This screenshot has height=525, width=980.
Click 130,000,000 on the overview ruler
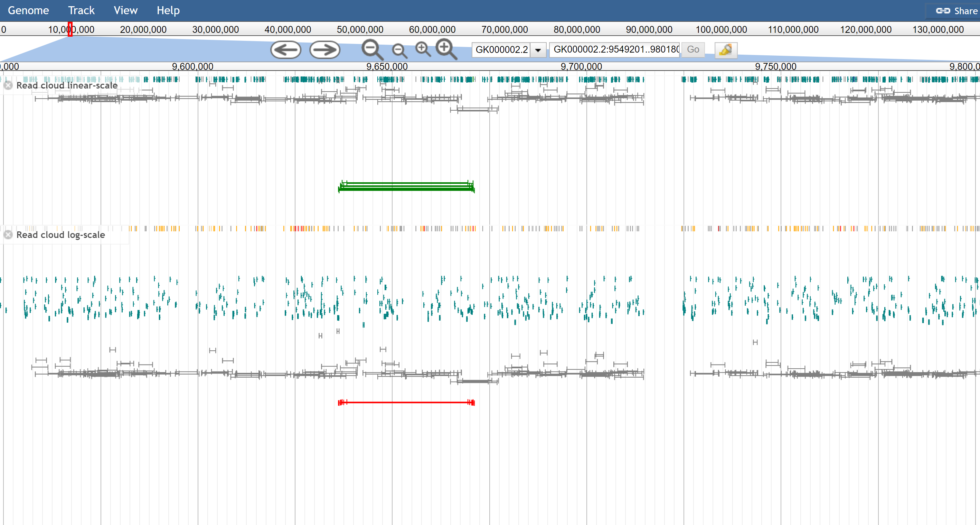coord(938,29)
